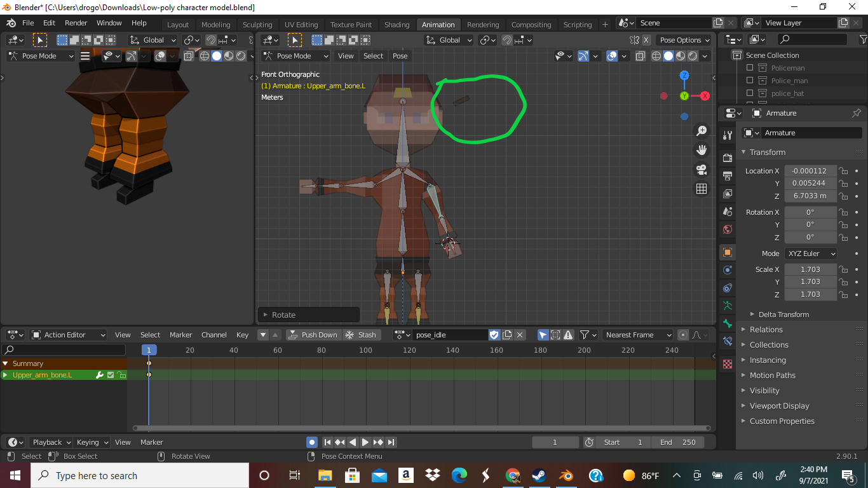Toggle X-ray in main viewport header

coord(640,56)
